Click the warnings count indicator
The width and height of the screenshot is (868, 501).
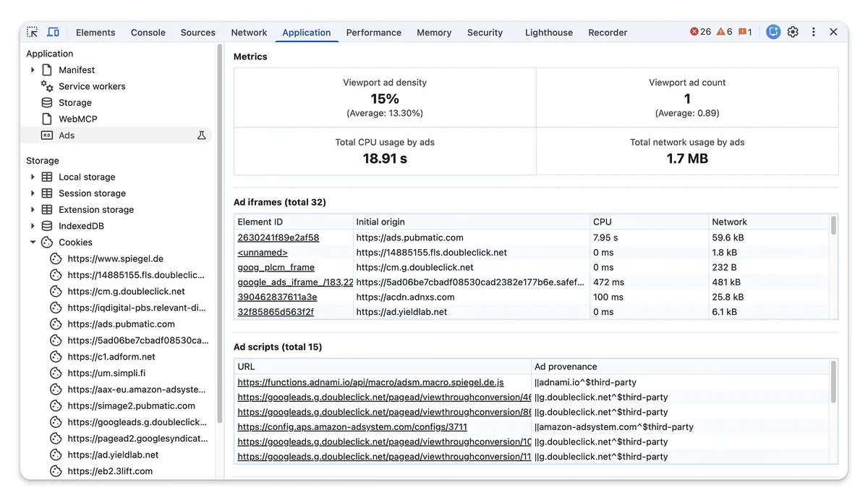click(724, 32)
